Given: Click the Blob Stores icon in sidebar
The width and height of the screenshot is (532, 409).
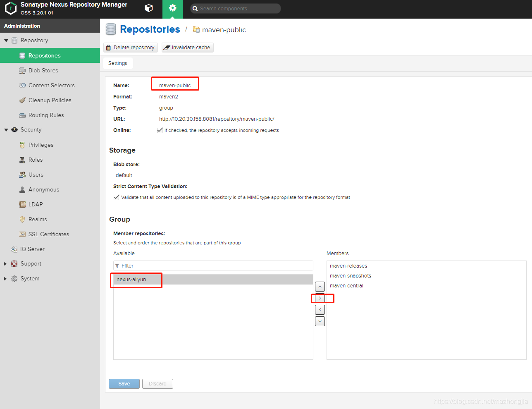Looking at the screenshot, I should coord(22,71).
